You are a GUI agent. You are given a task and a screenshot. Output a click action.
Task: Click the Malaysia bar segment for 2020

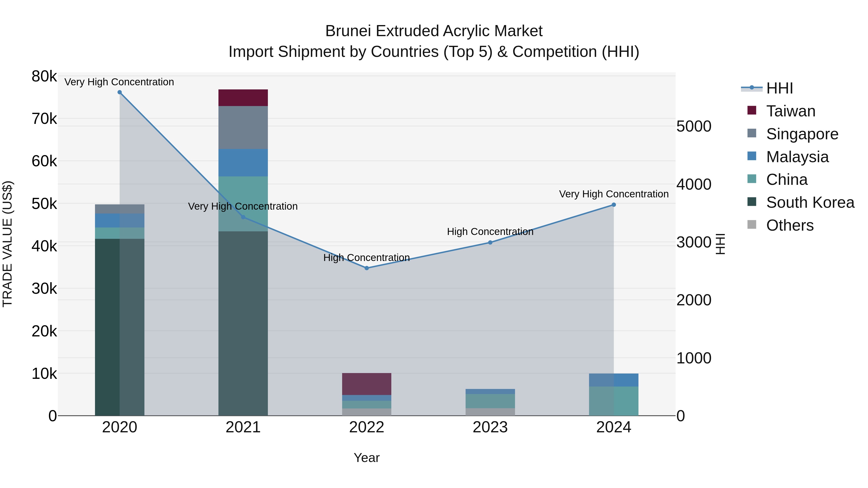pos(120,221)
